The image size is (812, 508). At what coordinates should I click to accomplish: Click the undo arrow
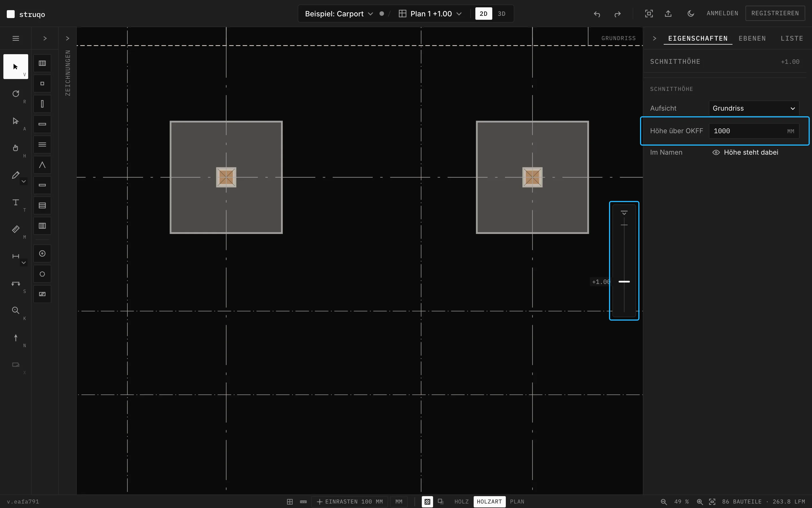pos(597,14)
